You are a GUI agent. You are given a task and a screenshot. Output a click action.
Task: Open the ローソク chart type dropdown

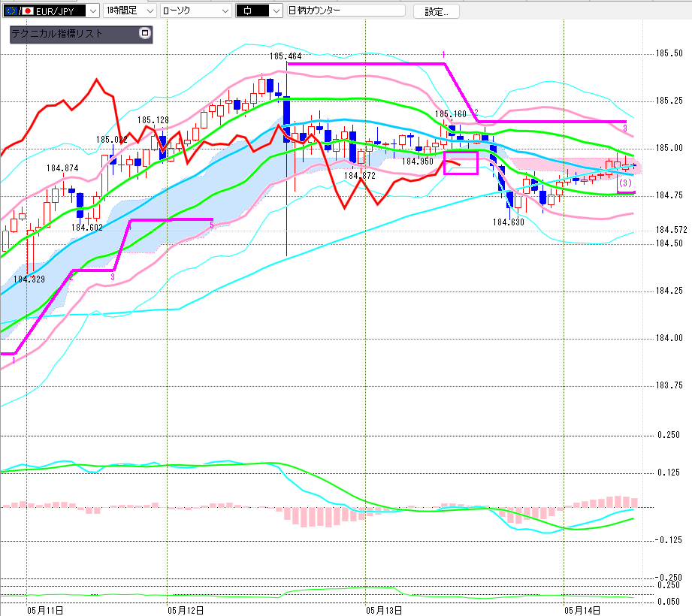point(225,11)
